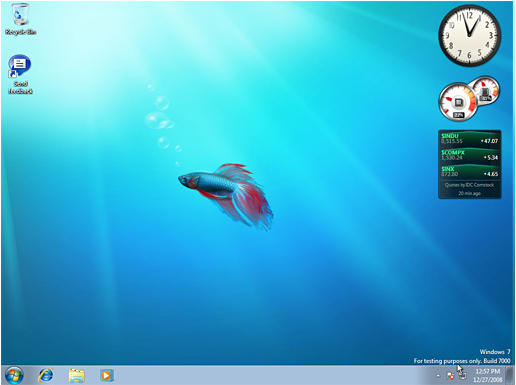The width and height of the screenshot is (516, 385).
Task: Select the Send feedback shortcut icon
Action: [x=20, y=74]
